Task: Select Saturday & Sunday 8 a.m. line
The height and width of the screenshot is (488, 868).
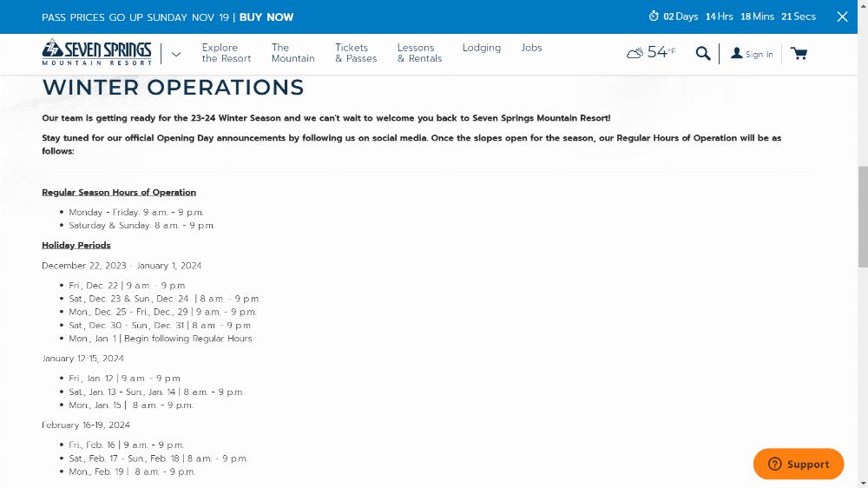Action: (x=141, y=226)
